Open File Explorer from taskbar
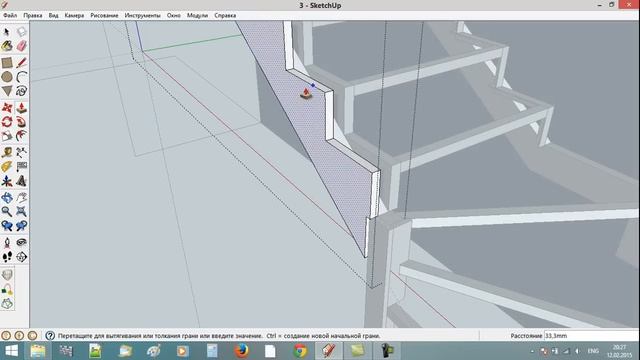Viewport: 640px width, 360px height. pyautogui.click(x=38, y=351)
